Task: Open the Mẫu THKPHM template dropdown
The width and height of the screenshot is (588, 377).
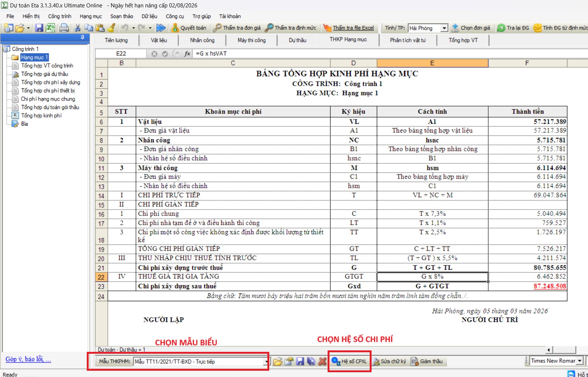Action: click(266, 361)
